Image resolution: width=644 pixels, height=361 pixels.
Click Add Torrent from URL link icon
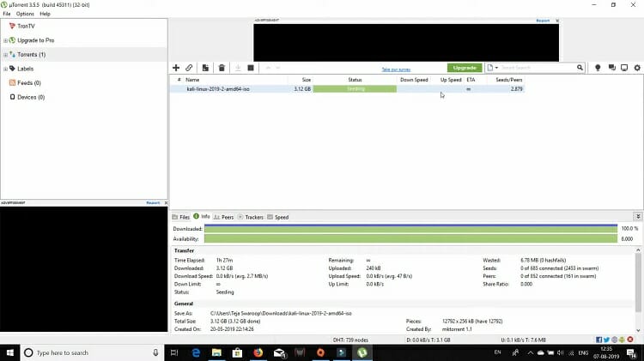189,68
